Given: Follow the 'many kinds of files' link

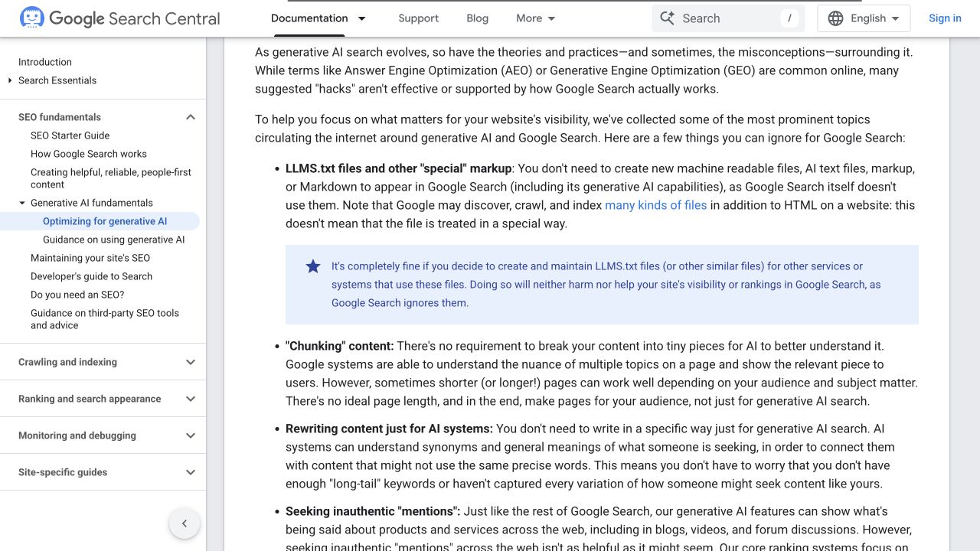Looking at the screenshot, I should (x=656, y=205).
